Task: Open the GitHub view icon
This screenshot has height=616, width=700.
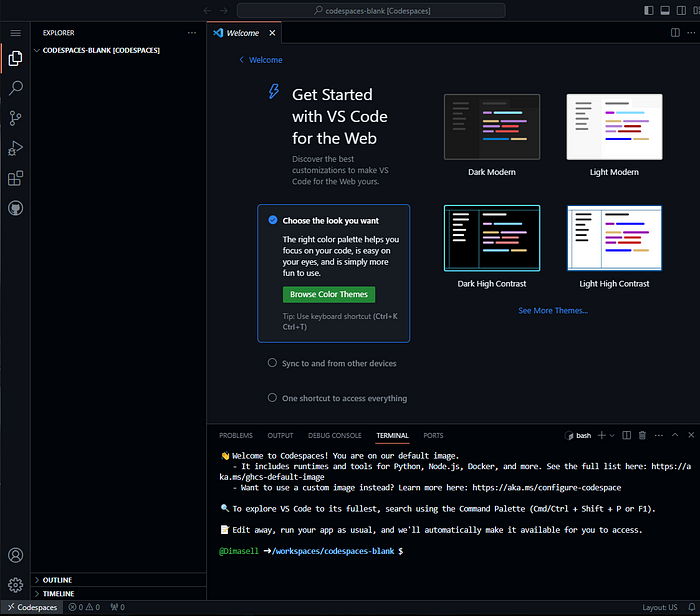Action: 16,208
